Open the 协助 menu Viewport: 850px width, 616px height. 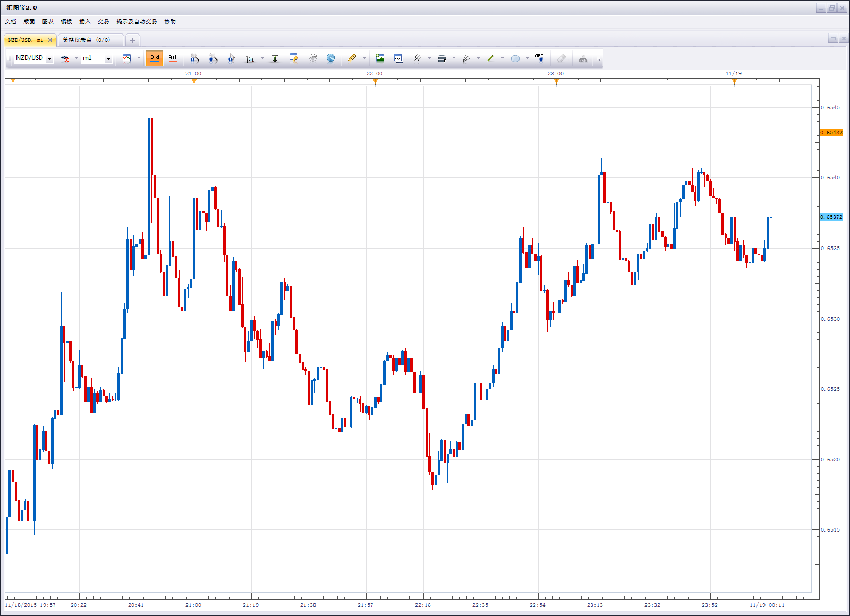(x=170, y=22)
